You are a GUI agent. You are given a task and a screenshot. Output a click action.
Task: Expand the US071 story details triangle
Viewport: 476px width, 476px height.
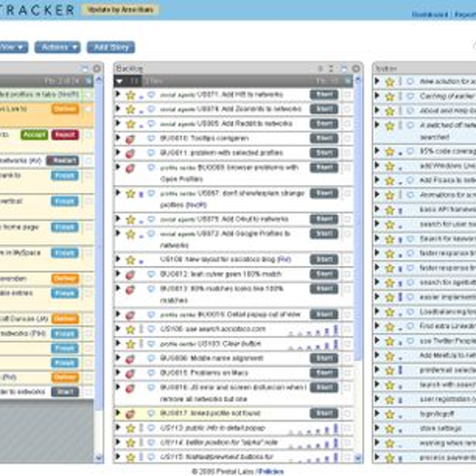click(118, 94)
